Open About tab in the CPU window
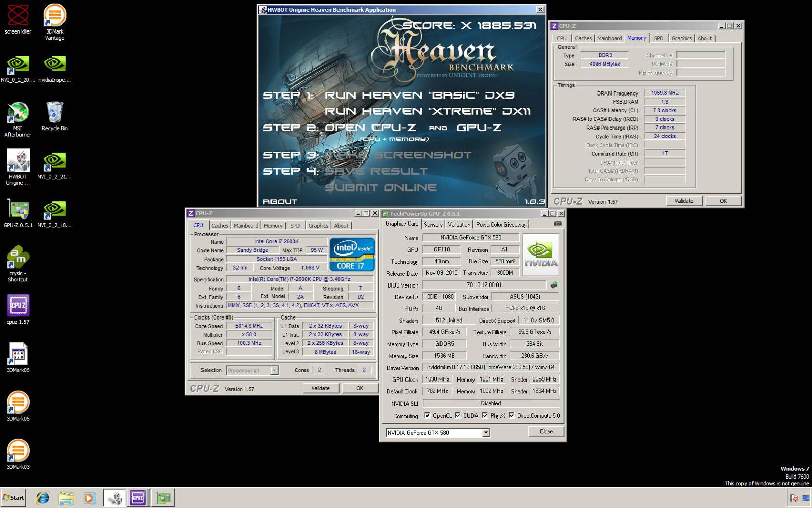This screenshot has width=812, height=508. [341, 226]
